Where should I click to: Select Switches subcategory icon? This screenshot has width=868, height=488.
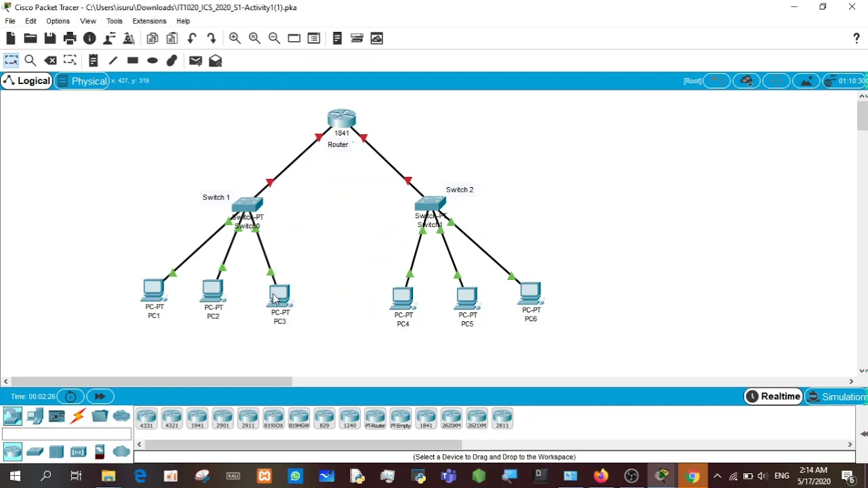pyautogui.click(x=35, y=451)
